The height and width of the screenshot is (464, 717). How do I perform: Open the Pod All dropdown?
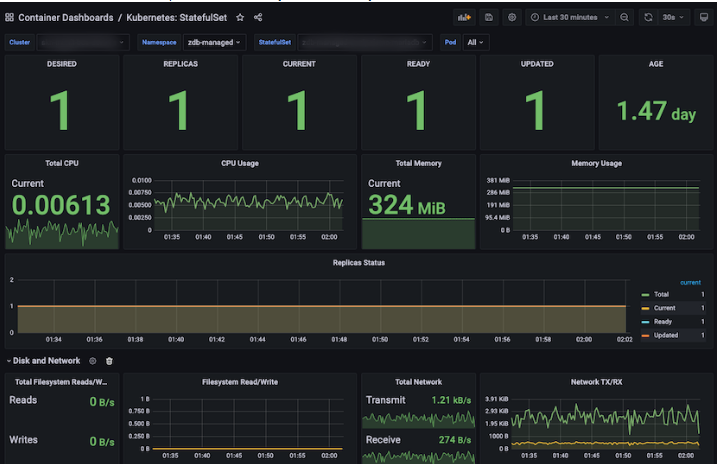point(475,42)
